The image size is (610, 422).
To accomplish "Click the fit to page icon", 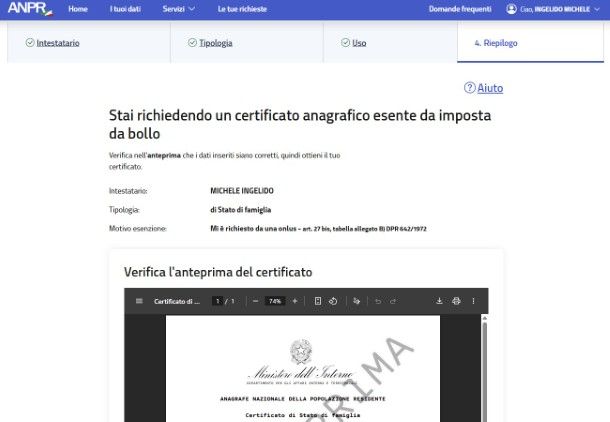I will click(x=318, y=301).
